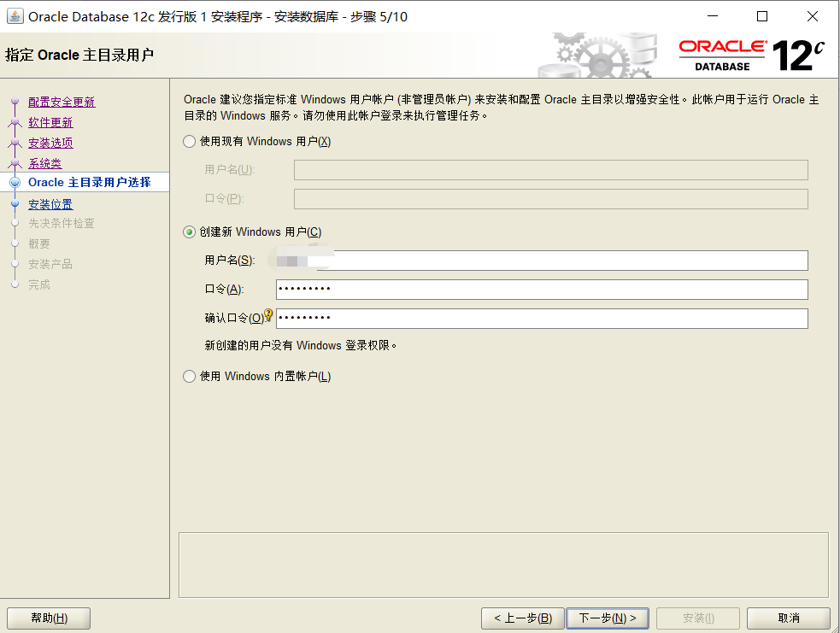The image size is (840, 633).
Task: Select 使用 Windows 内置帐户 radio button
Action: coord(189,377)
